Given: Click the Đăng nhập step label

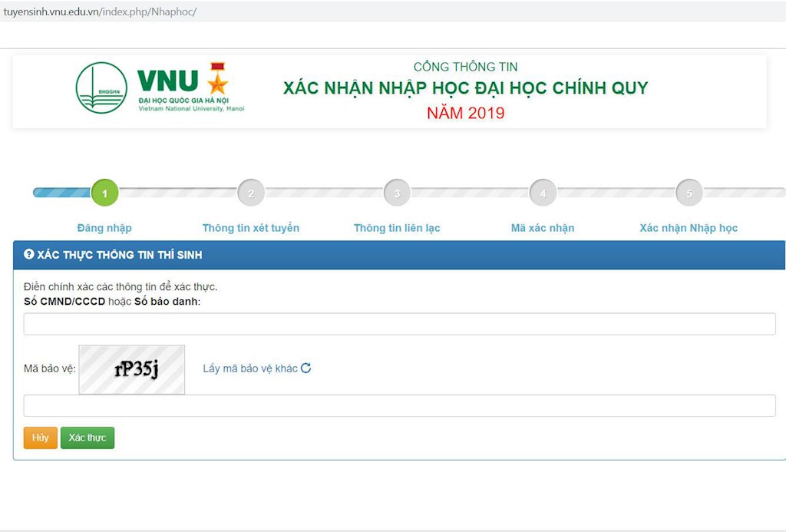Looking at the screenshot, I should click(104, 228).
